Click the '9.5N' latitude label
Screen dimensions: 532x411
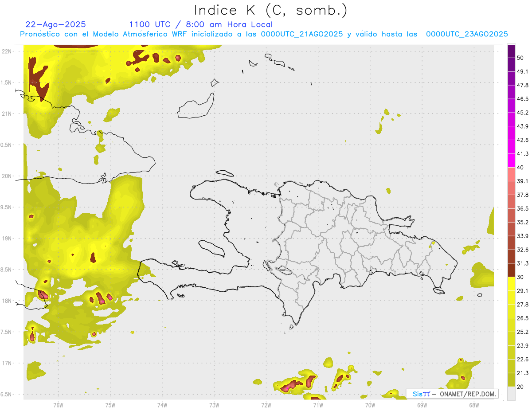[x=7, y=207]
